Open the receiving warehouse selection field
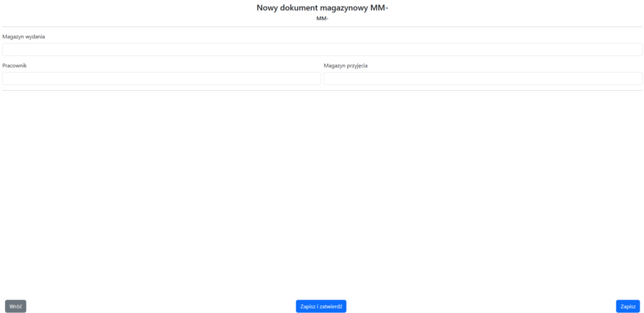The image size is (644, 313). 483,79
